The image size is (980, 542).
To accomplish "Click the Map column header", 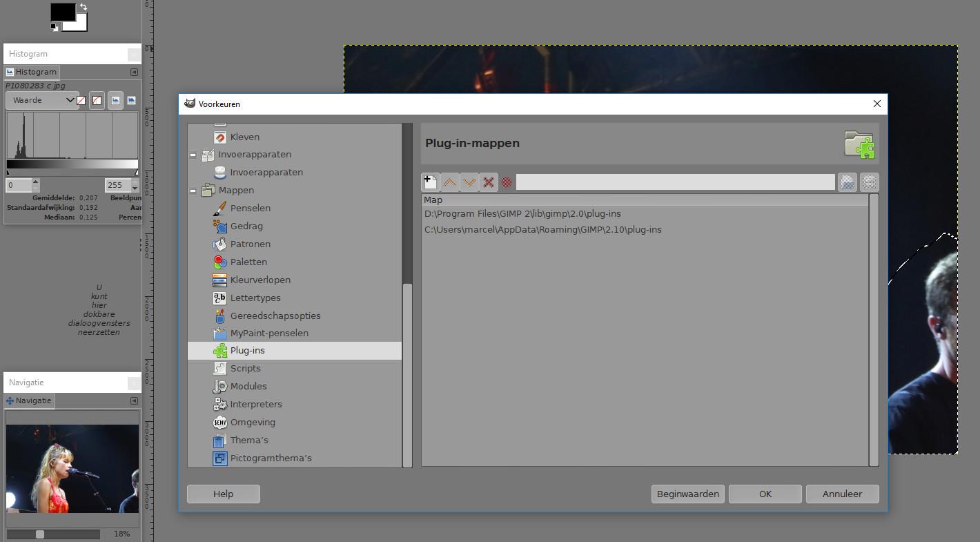I will [x=645, y=200].
